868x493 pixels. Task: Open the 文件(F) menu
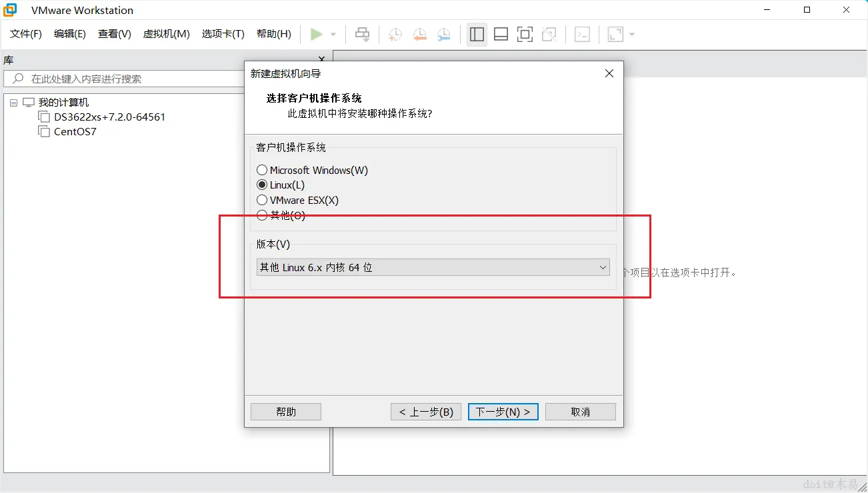pyautogui.click(x=26, y=34)
